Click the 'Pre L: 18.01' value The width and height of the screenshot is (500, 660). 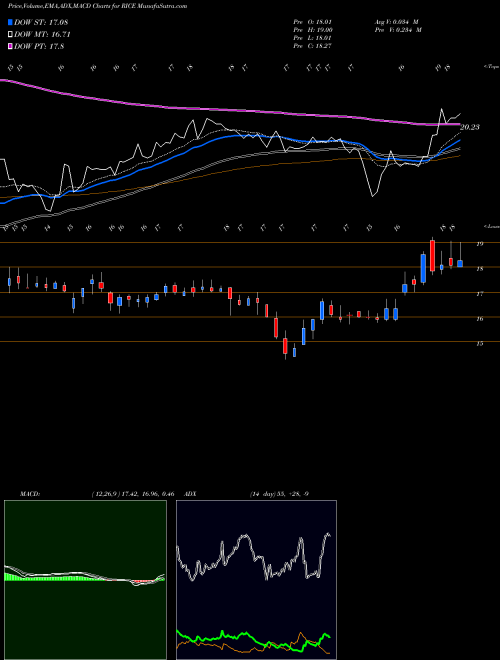pyautogui.click(x=313, y=38)
